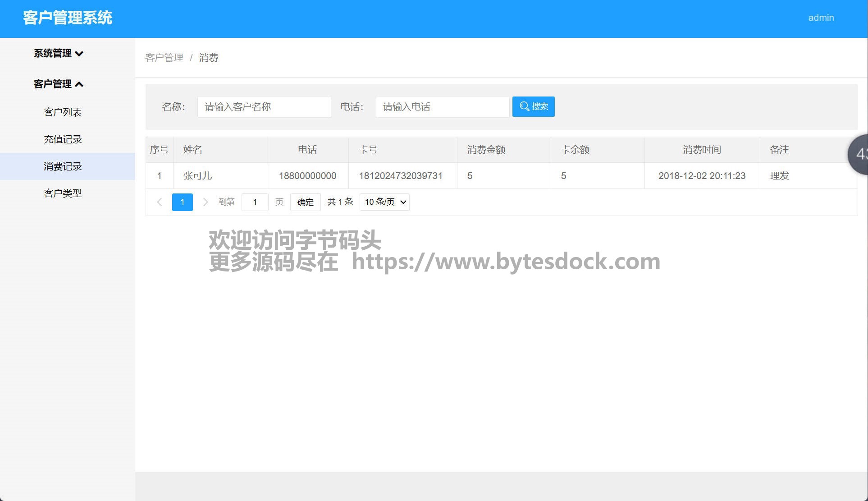Click 客户管理 breadcrumb link
The image size is (868, 501).
(x=164, y=58)
